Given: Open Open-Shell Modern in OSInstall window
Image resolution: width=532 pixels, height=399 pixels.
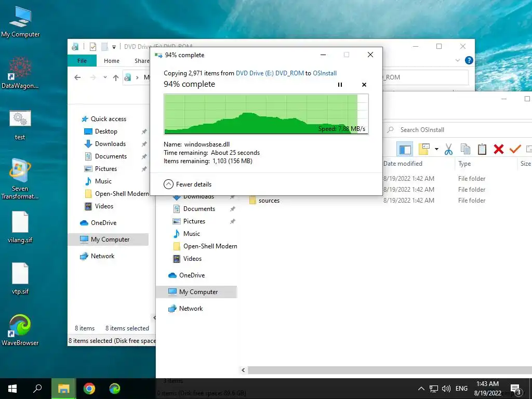Looking at the screenshot, I should [x=205, y=246].
